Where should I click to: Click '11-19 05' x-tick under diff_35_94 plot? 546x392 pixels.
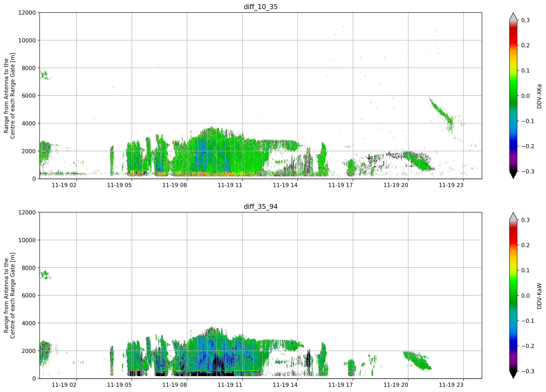pos(120,385)
